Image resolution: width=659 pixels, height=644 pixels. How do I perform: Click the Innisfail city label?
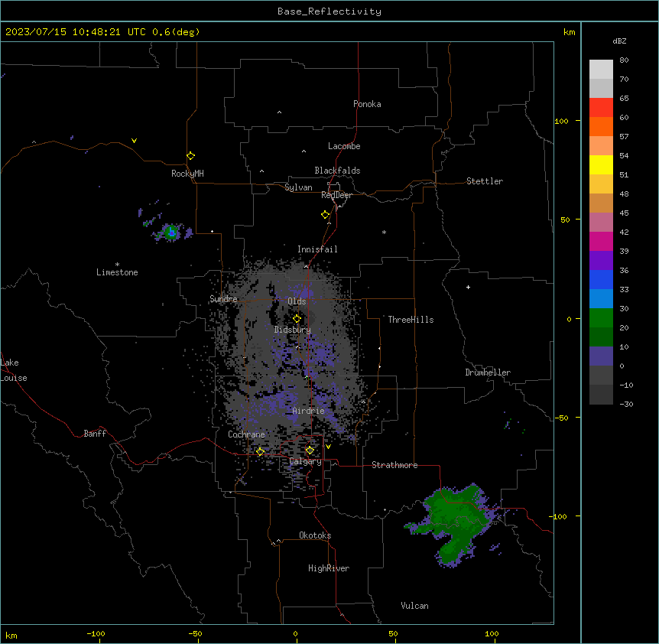point(317,249)
